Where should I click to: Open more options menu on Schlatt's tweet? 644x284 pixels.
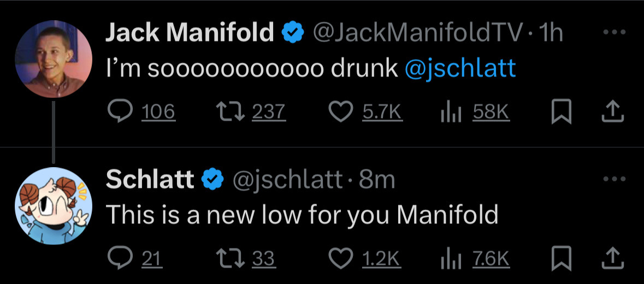[x=613, y=179]
